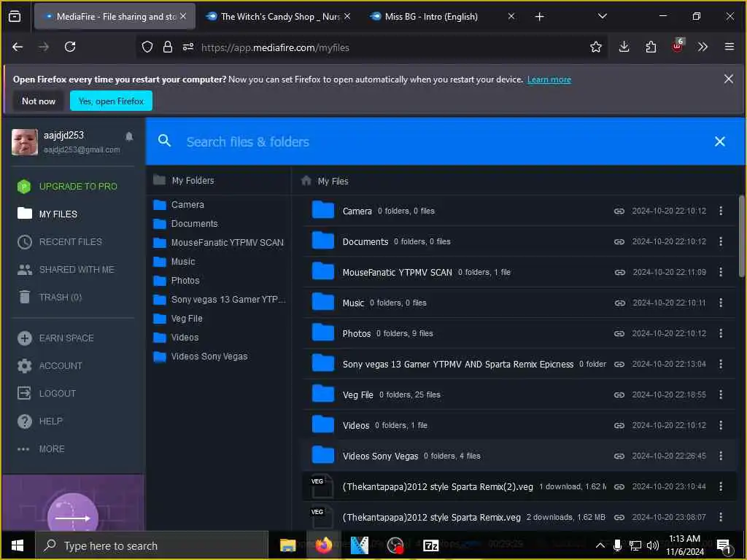This screenshot has height=560, width=747.
Task: Open a new browser tab
Action: tap(539, 17)
